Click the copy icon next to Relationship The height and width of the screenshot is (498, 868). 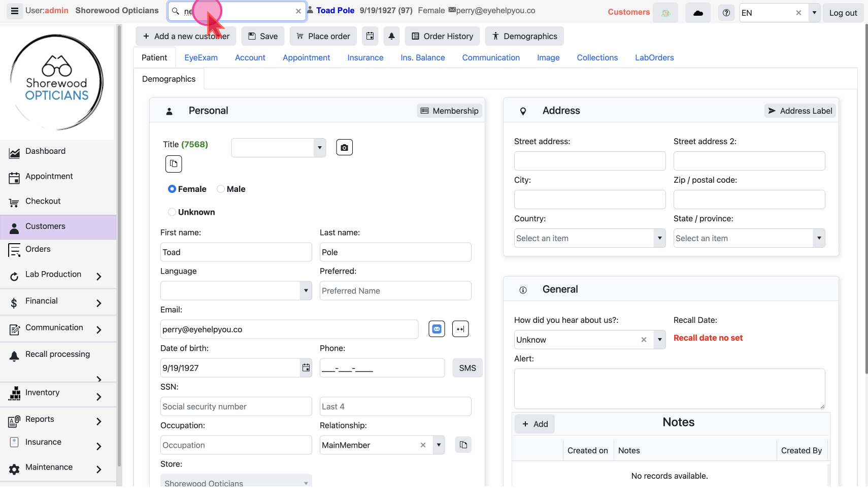click(x=463, y=445)
